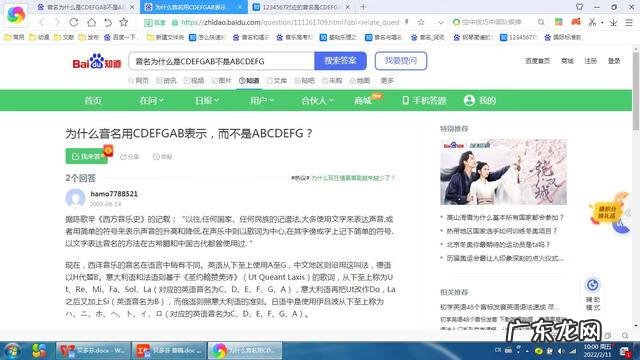This screenshot has height=360, width=640.
Task: Close the active 为什么音名用CDEFGAB tab
Action: tap(240, 7)
